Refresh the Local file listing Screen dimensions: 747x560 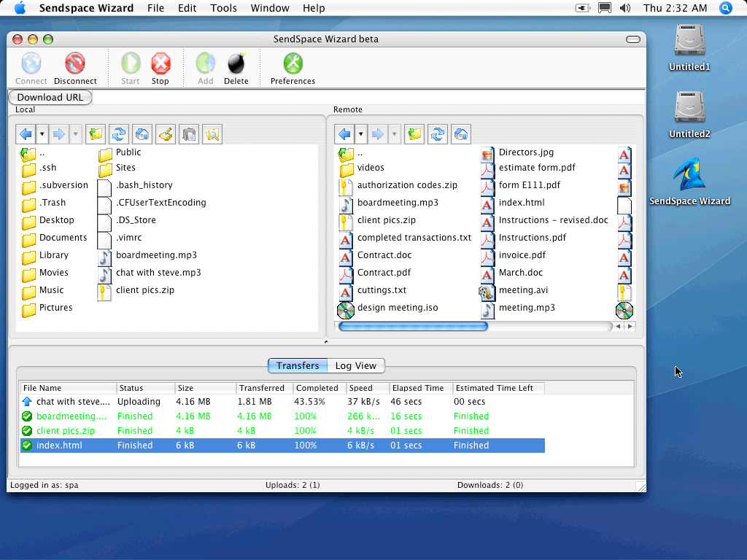(119, 134)
